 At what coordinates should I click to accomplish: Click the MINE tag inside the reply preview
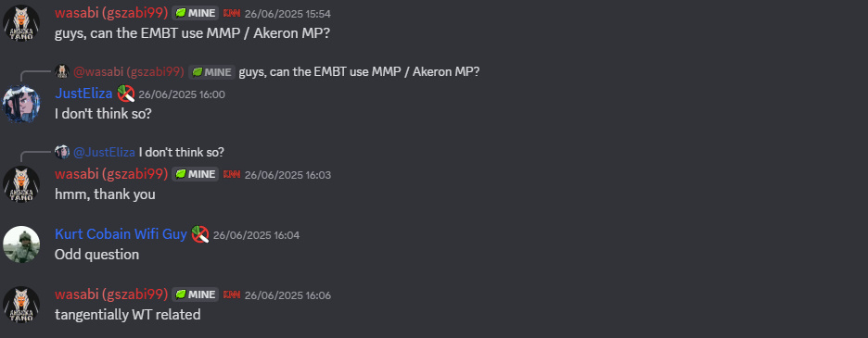point(212,72)
